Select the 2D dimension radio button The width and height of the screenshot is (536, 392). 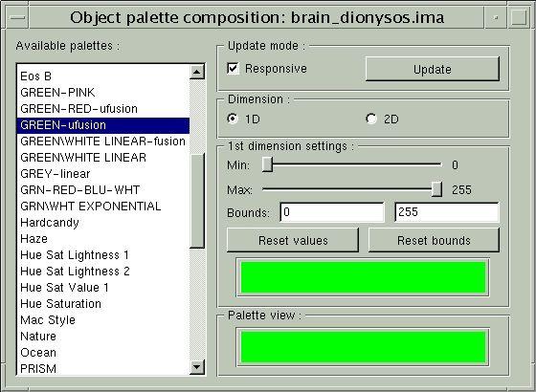371,119
